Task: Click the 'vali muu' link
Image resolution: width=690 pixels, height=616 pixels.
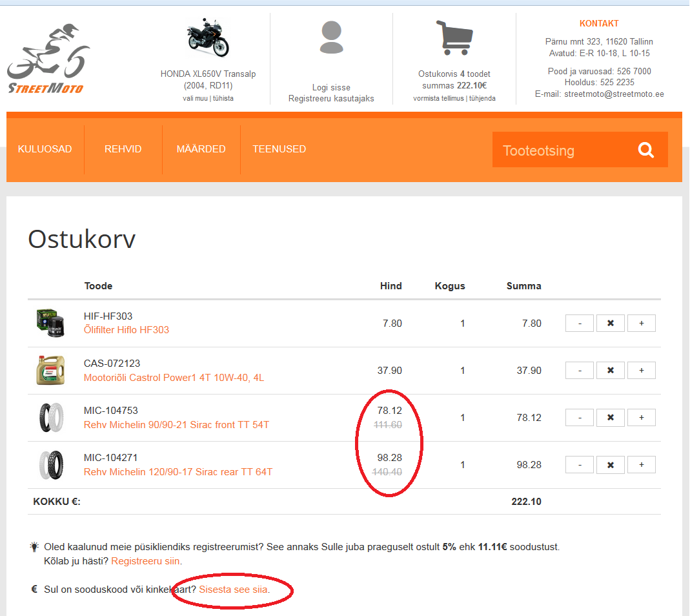Action: pyautogui.click(x=195, y=99)
